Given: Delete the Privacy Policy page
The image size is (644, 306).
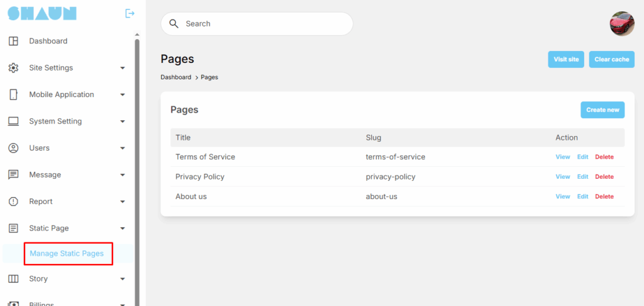Looking at the screenshot, I should coord(604,177).
